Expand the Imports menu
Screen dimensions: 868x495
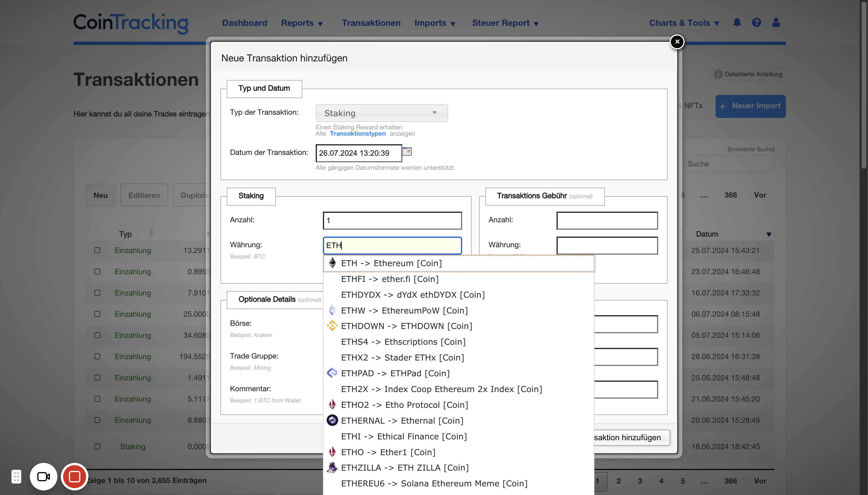click(435, 23)
